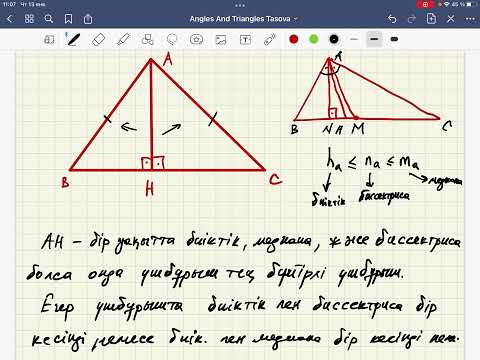This screenshot has height=360, width=480.
Task: Select the Lasso tool
Action: click(172, 40)
